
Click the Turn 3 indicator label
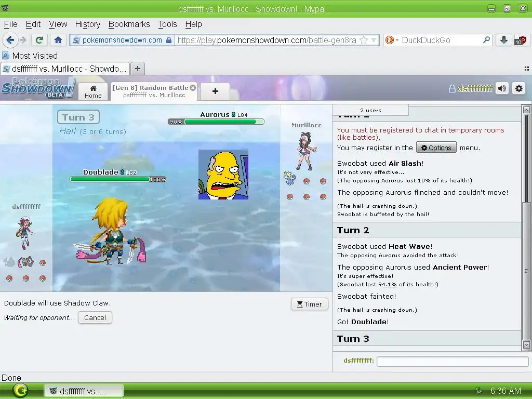(78, 117)
